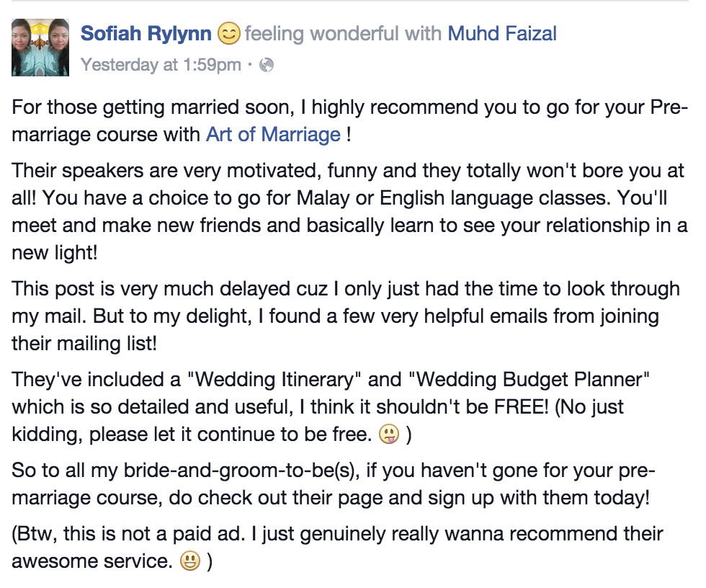Image resolution: width=706 pixels, height=588 pixels.
Task: Open the post timestamp Yesterday at 1:59pm
Action: (x=161, y=65)
